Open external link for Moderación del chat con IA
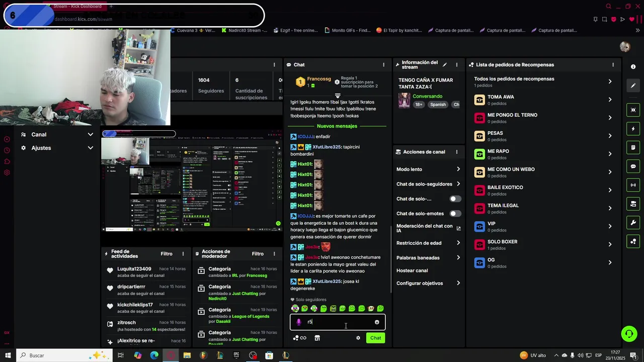644x362 pixels. pyautogui.click(x=458, y=228)
